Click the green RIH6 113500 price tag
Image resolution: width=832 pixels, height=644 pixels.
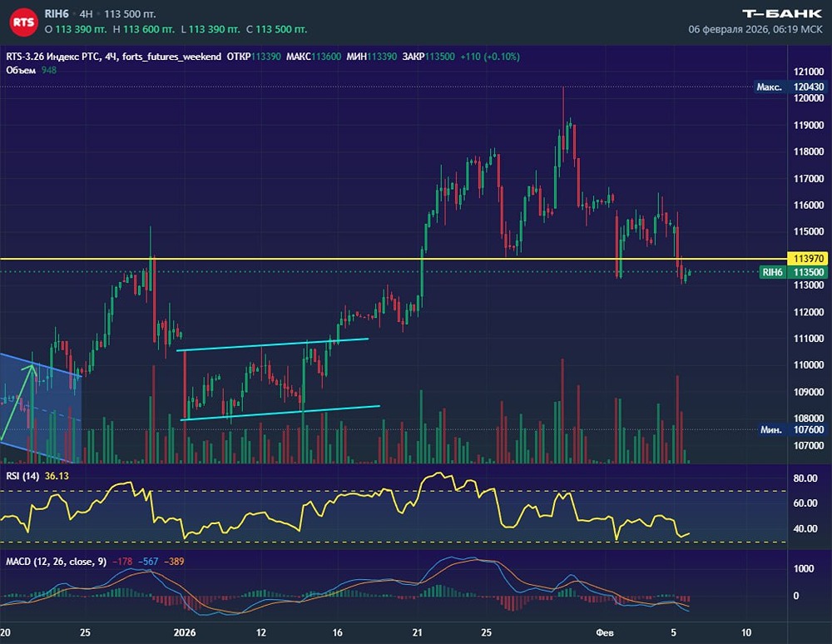tap(793, 272)
